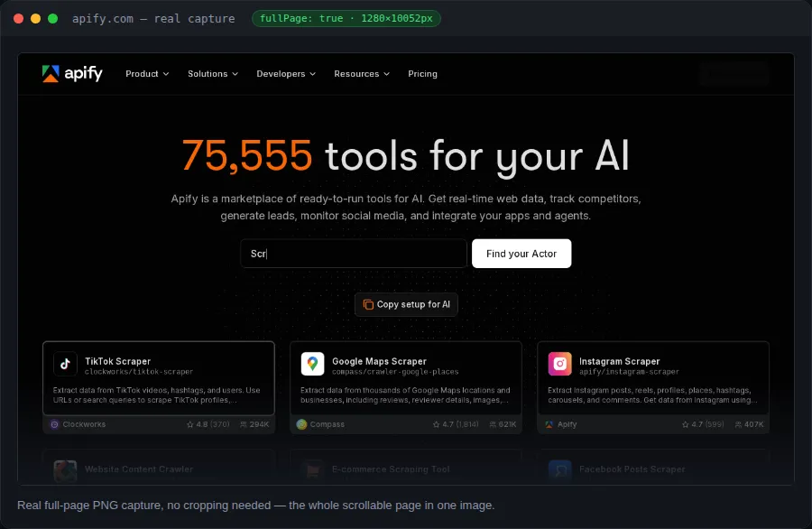Screen dimensions: 812x529
Task: Click the users icon beside 294K
Action: 244,424
